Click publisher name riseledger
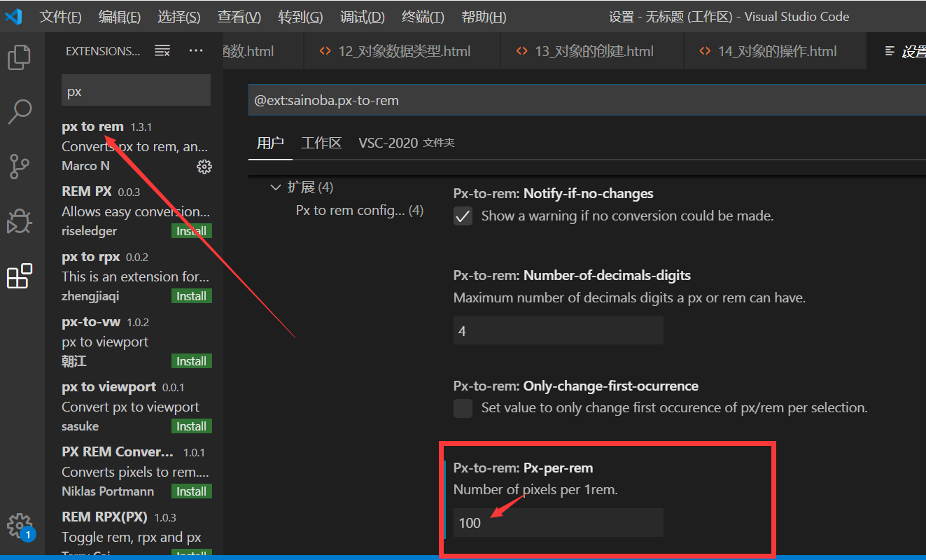Screen dimensions: 926x560 pyautogui.click(x=90, y=231)
